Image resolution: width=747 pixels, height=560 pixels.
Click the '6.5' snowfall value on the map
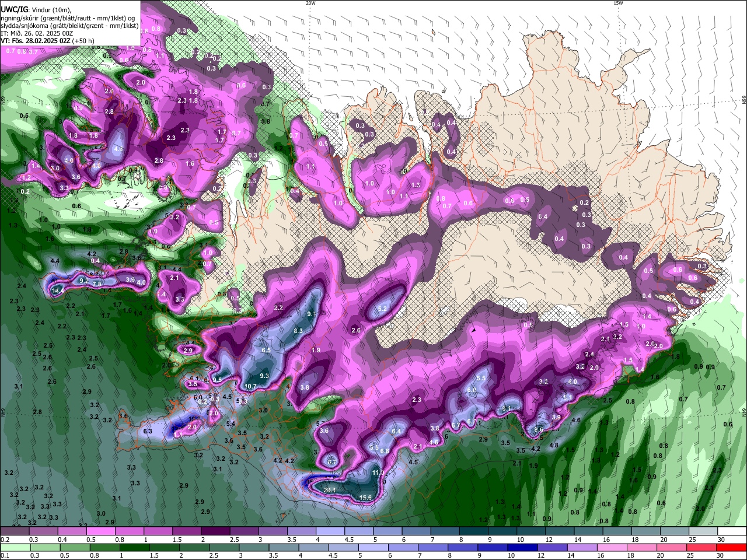pyautogui.click(x=266, y=350)
